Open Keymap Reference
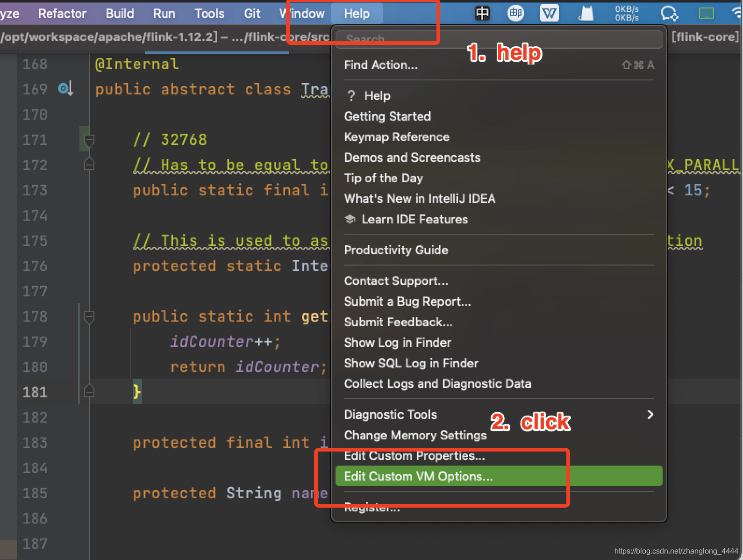 coord(499,137)
